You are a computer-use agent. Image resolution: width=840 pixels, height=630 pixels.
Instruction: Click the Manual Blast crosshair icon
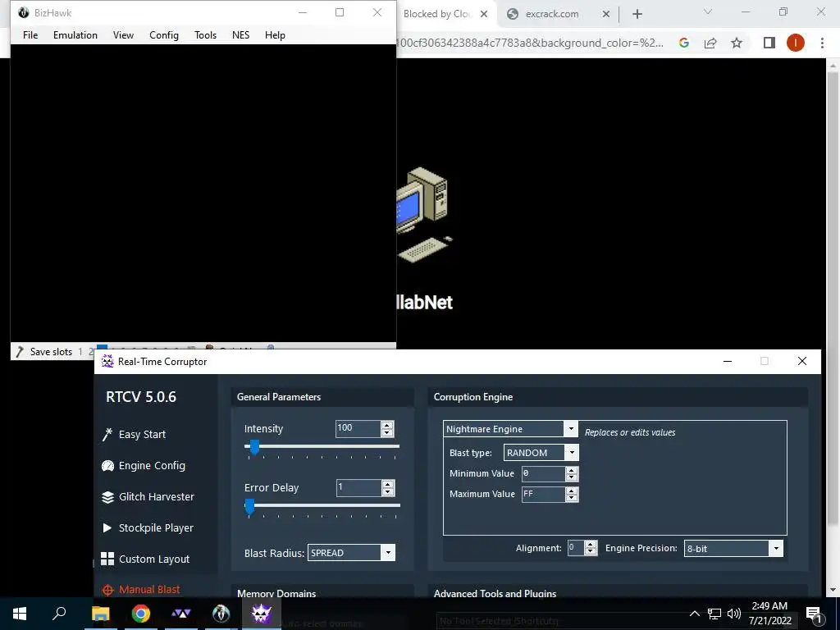107,590
